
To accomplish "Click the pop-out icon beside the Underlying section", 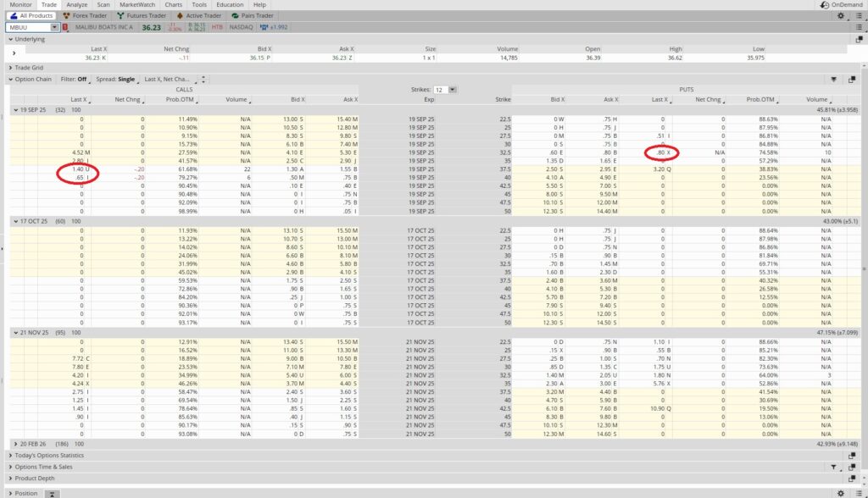I will [859, 39].
